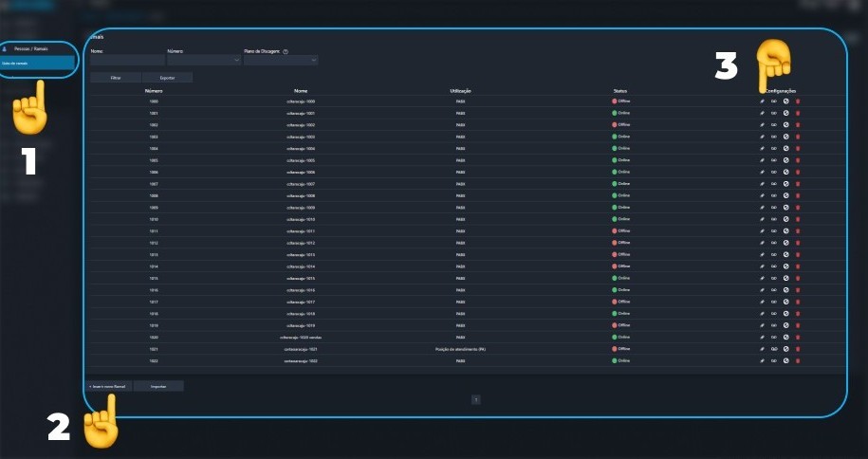Click the PABX cell of extension 1007
868x459 pixels.
tap(461, 184)
